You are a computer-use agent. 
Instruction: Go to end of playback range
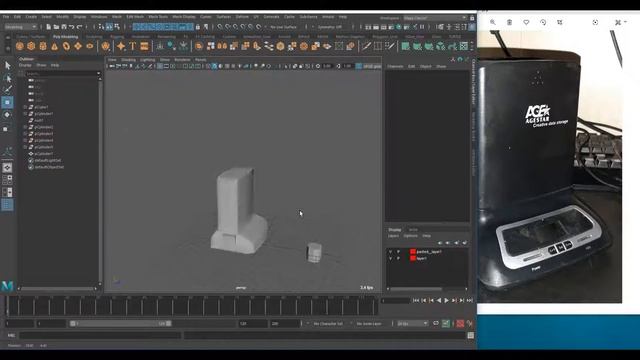pos(470,300)
